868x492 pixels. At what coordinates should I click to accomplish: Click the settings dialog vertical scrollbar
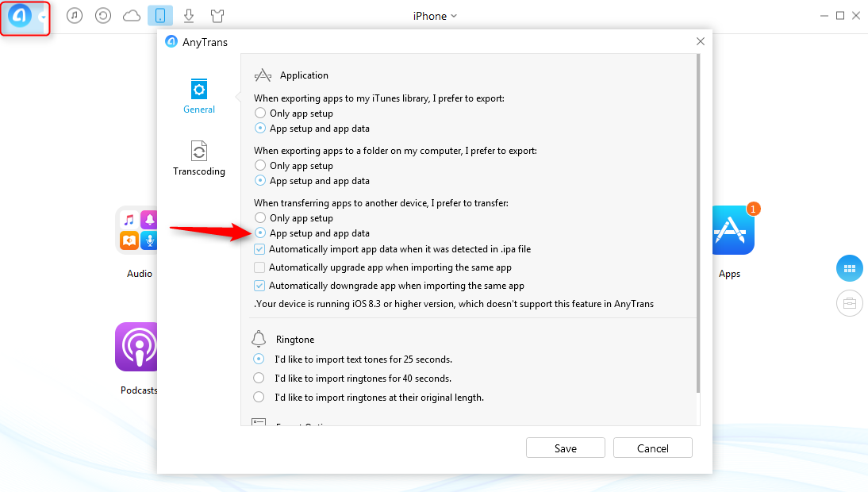pyautogui.click(x=698, y=224)
